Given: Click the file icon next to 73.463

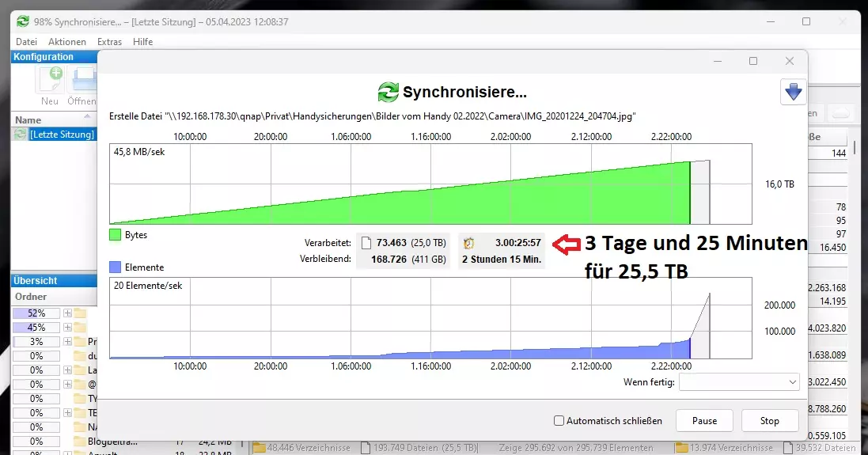Looking at the screenshot, I should 366,242.
